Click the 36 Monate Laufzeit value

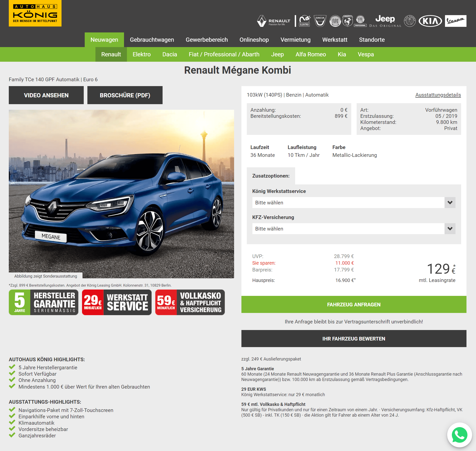click(x=263, y=155)
